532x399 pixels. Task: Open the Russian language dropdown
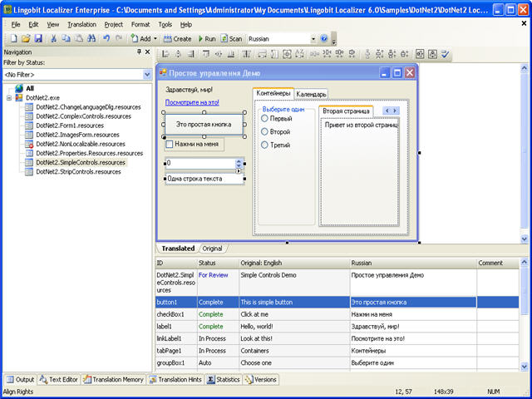[313, 39]
